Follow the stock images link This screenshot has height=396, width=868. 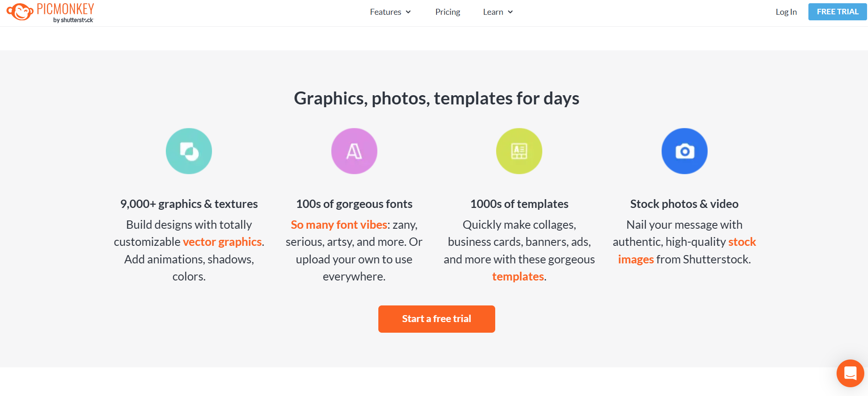[687, 250]
